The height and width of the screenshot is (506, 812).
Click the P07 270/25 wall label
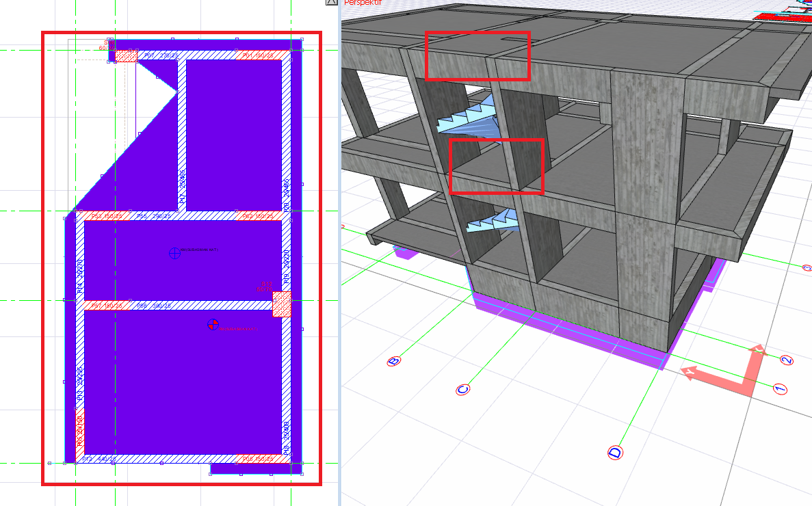coord(161,55)
